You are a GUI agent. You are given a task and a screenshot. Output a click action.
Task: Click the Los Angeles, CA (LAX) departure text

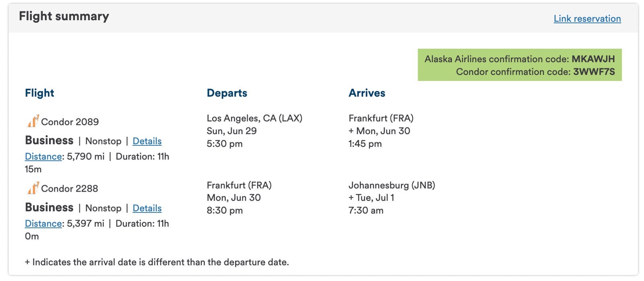tap(254, 118)
